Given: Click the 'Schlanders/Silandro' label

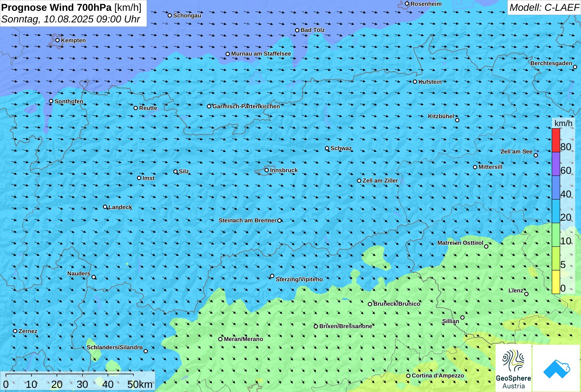Looking at the screenshot, I should pos(115,347).
